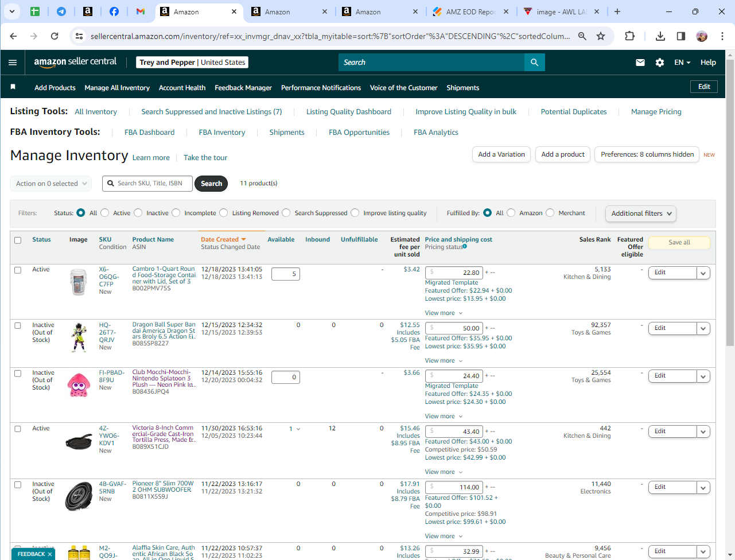
Task: Close the FEEDBACK widget
Action: (50, 554)
